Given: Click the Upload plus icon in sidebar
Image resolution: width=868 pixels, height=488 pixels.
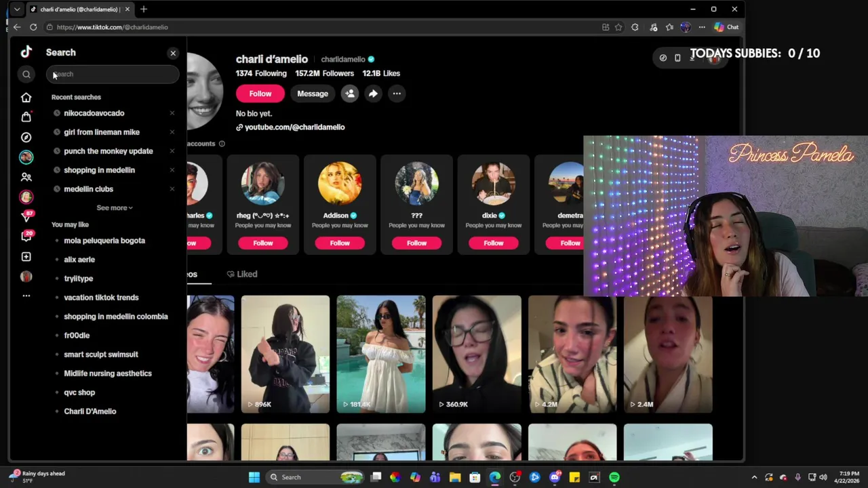Looking at the screenshot, I should [26, 257].
